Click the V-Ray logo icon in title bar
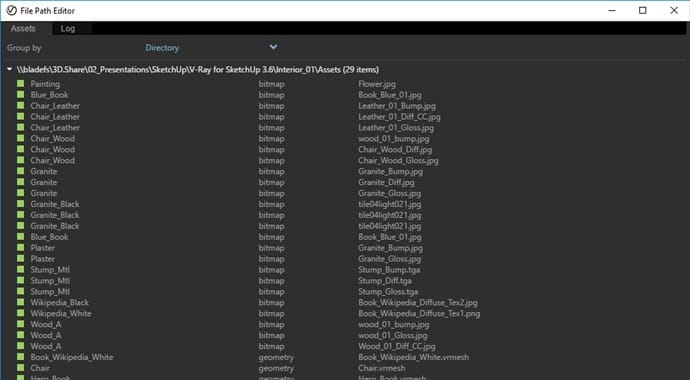The image size is (690, 380). [x=11, y=11]
